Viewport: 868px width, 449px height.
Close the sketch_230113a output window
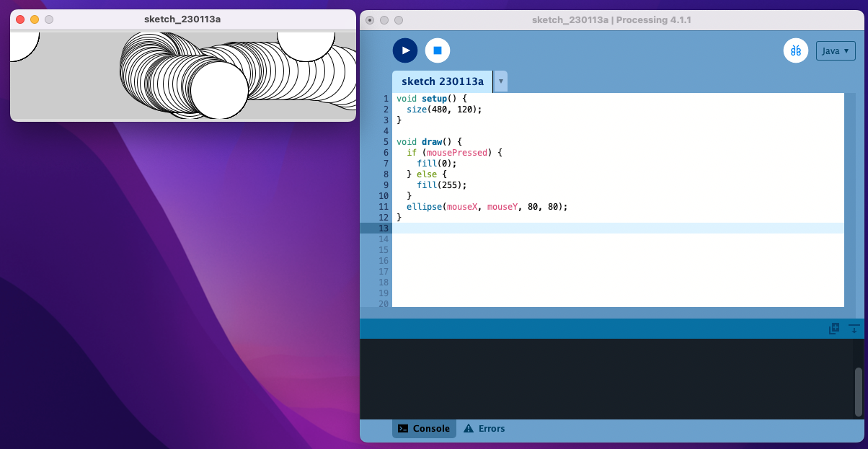pyautogui.click(x=20, y=19)
